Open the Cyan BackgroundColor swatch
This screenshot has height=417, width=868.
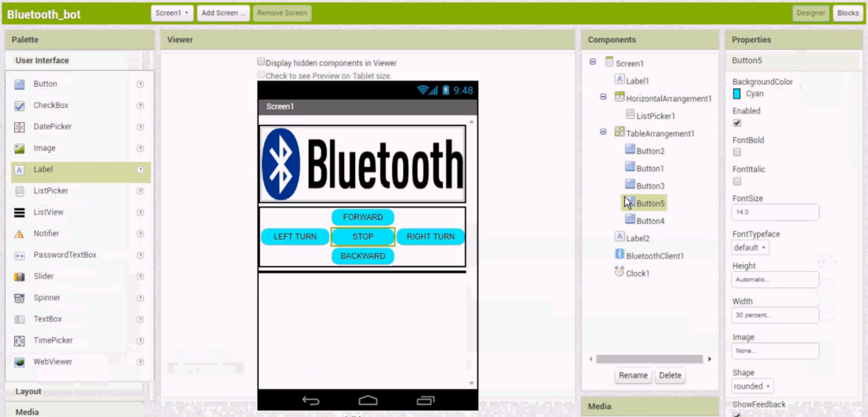point(737,94)
